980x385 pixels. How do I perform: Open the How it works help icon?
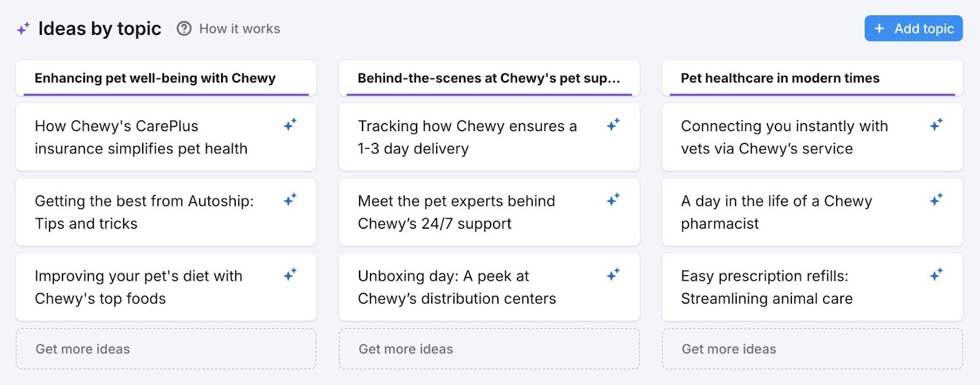click(x=183, y=28)
